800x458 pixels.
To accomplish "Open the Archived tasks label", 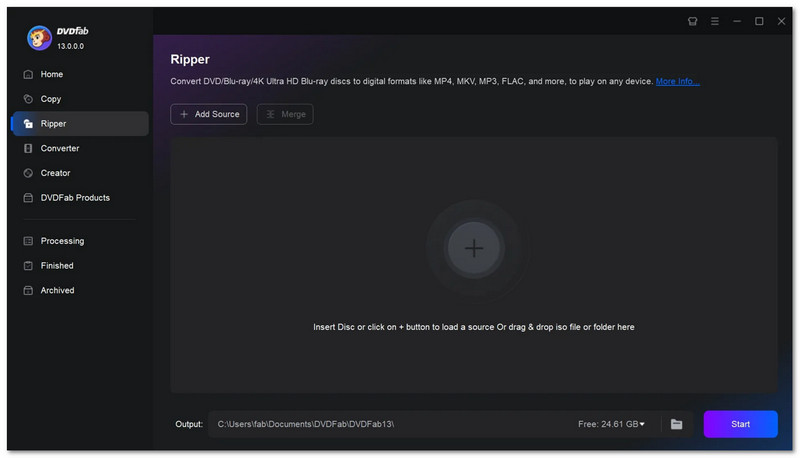I will click(57, 290).
